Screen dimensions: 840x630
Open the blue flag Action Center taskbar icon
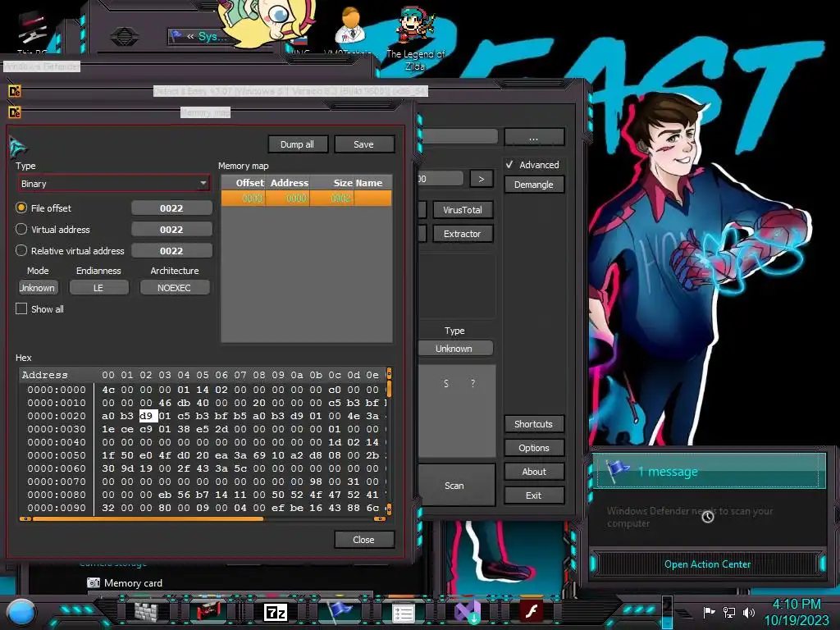pyautogui.click(x=340, y=612)
